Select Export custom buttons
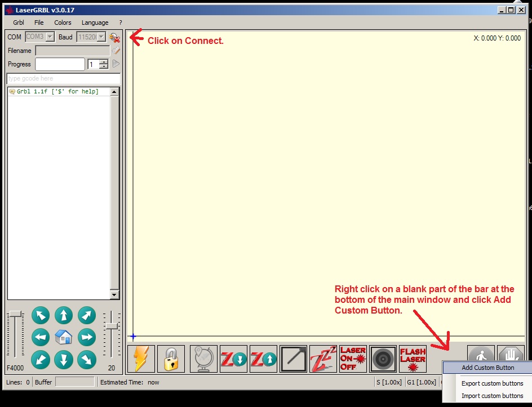The width and height of the screenshot is (532, 407). pyautogui.click(x=493, y=383)
